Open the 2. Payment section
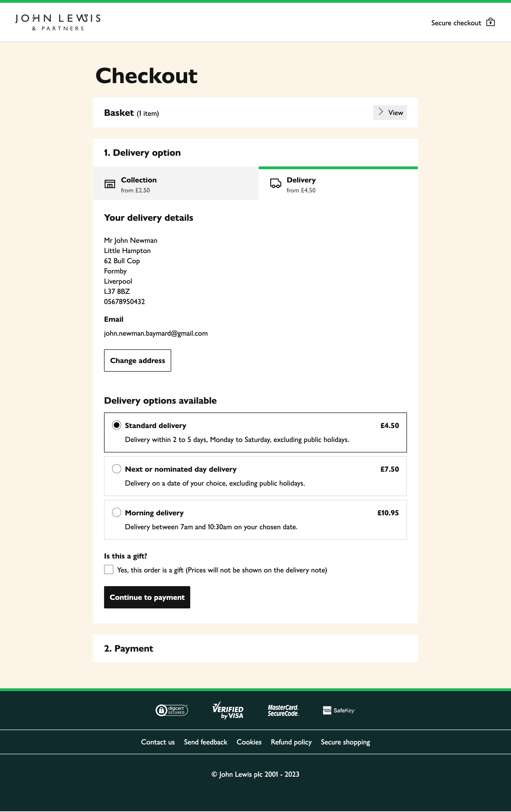This screenshot has width=511, height=812. [129, 648]
